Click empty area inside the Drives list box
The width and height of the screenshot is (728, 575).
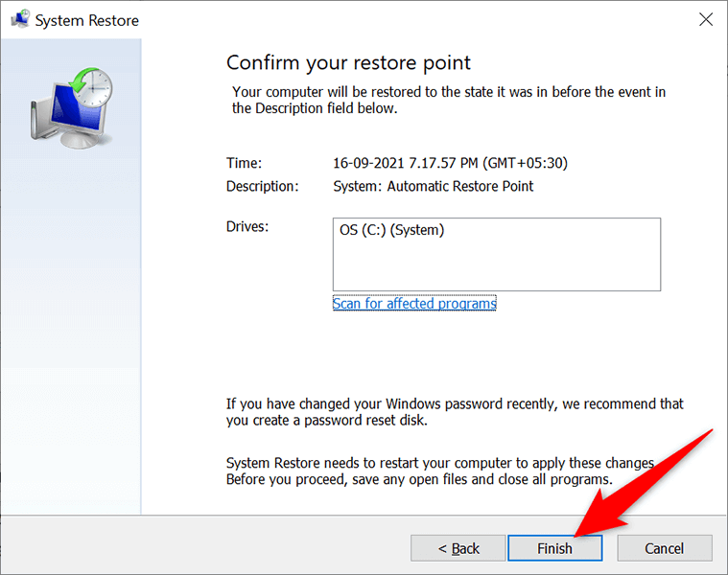click(x=496, y=266)
